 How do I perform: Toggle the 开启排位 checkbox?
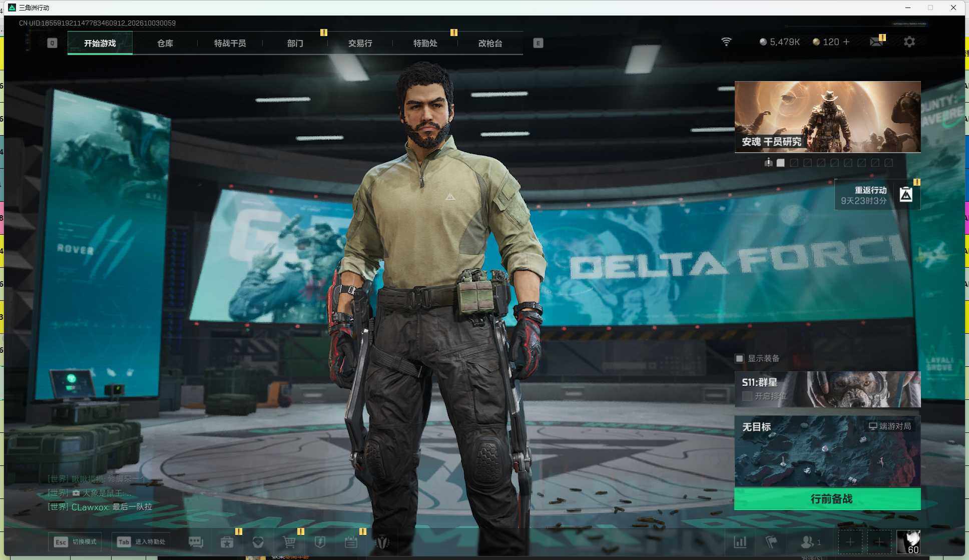pyautogui.click(x=747, y=396)
